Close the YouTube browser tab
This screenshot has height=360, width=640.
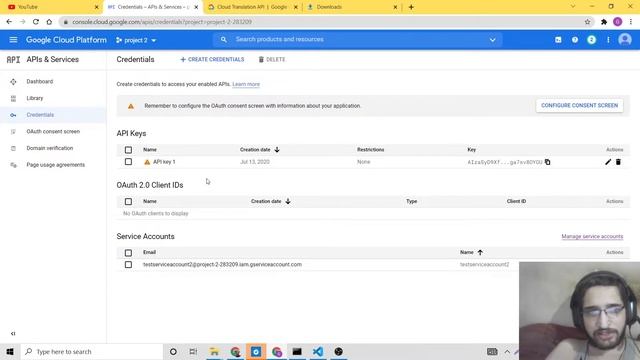pos(96,7)
